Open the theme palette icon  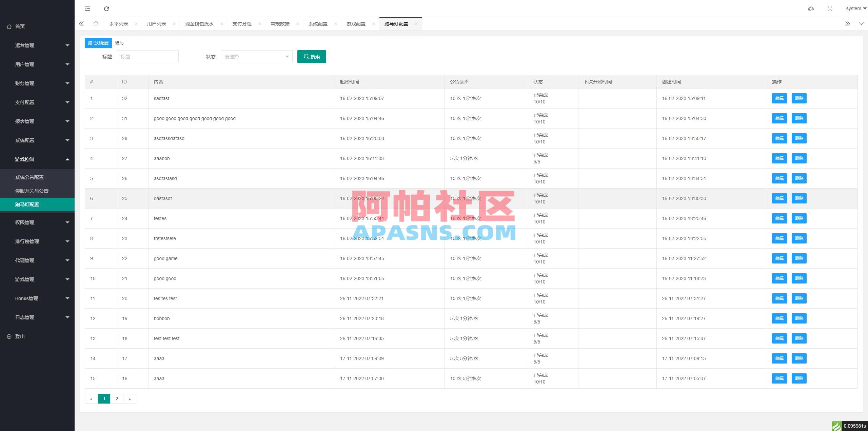(811, 8)
